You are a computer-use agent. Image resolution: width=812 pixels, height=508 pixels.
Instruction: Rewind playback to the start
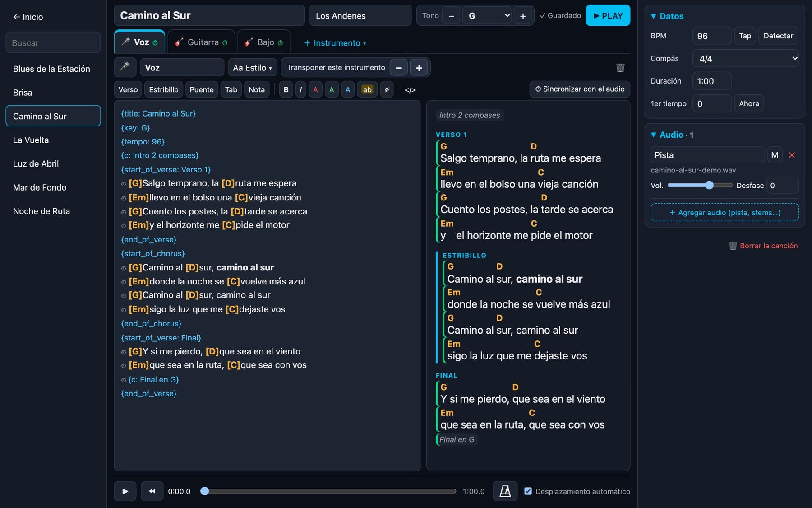coord(152,491)
